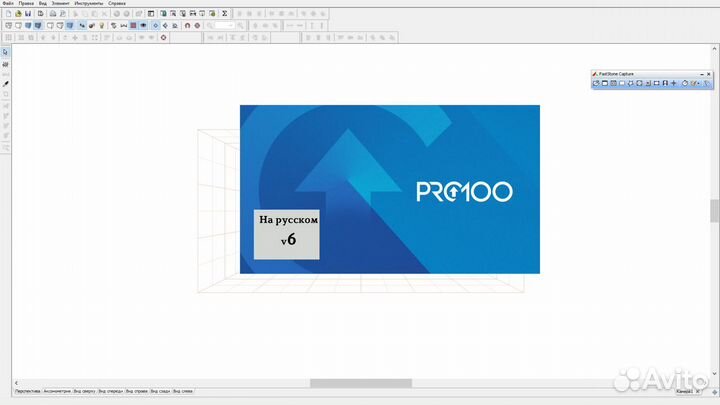
Task: Minimize the FastStone Capture panel
Action: (702, 74)
